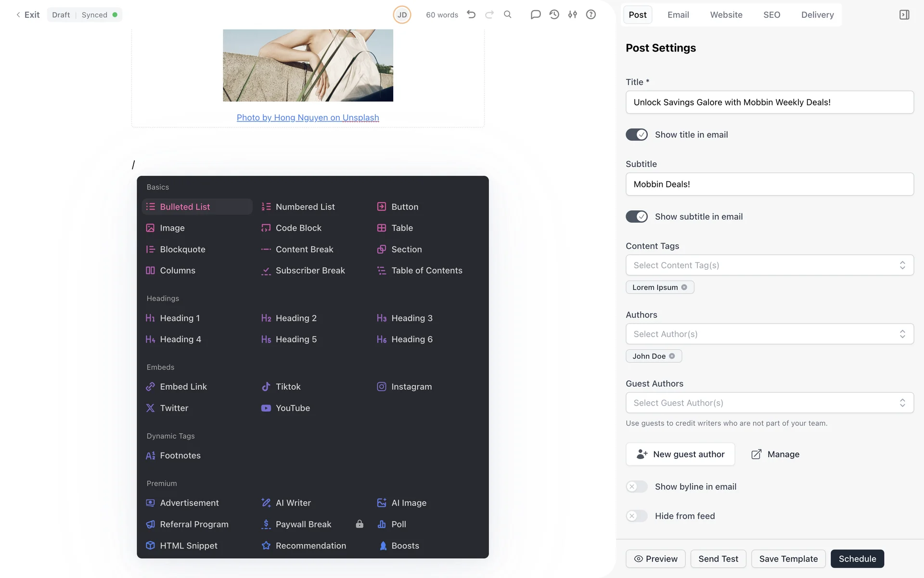Open the settings sliders icon in top toolbar
924x578 pixels.
572,14
